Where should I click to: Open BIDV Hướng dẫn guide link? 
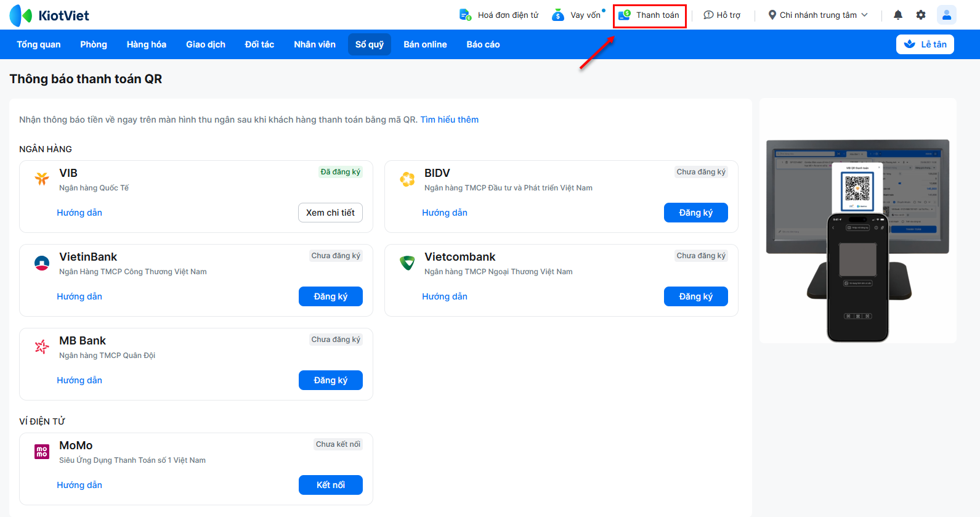tap(445, 213)
